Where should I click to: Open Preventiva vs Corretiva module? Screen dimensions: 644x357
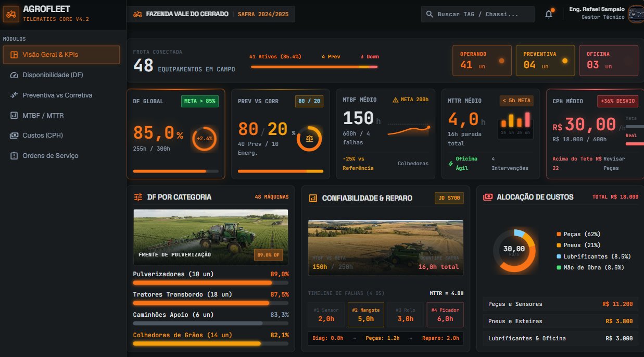61,95
